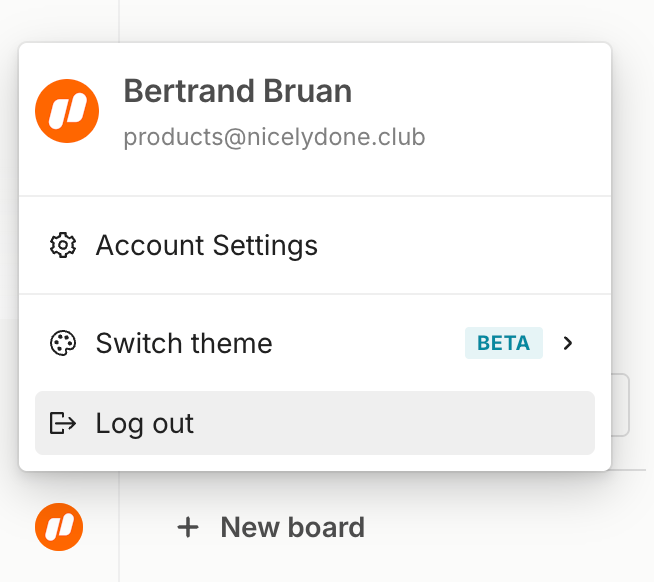Click the orange avatar in the bottom-left sidebar
Screen dimensions: 654x582
click(59, 527)
